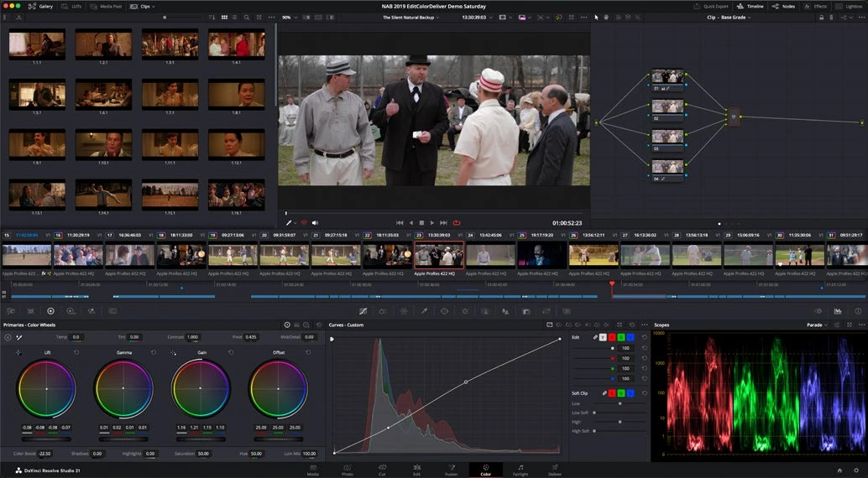Reset the Gamma wheel
The image size is (868, 478).
(x=154, y=352)
